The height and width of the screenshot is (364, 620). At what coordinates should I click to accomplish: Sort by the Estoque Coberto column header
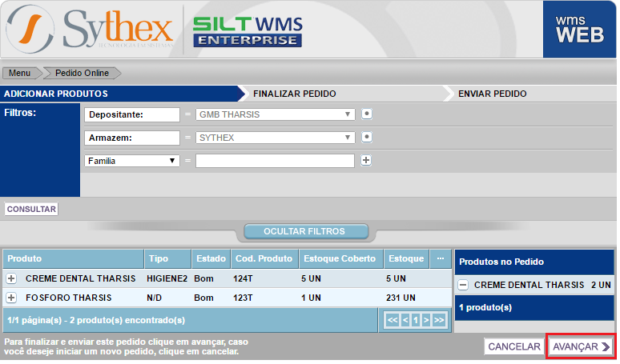click(x=340, y=258)
